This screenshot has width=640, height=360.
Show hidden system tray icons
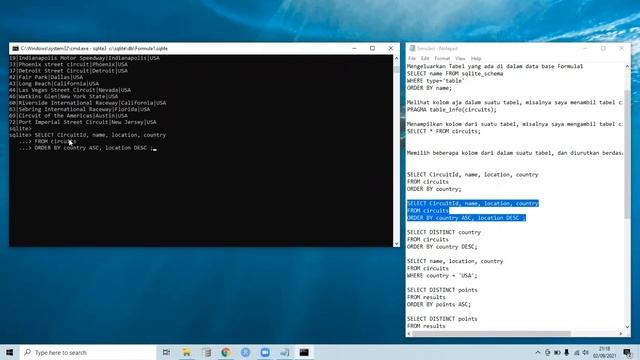pyautogui.click(x=538, y=352)
